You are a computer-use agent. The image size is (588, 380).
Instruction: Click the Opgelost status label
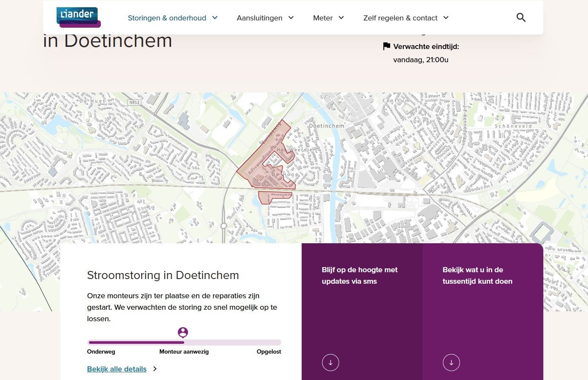click(x=269, y=351)
